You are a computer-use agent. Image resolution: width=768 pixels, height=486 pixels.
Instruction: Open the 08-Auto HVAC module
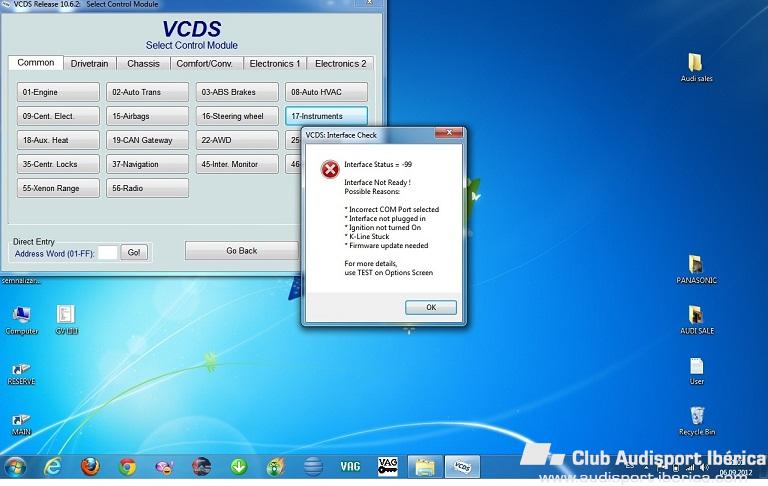point(326,92)
